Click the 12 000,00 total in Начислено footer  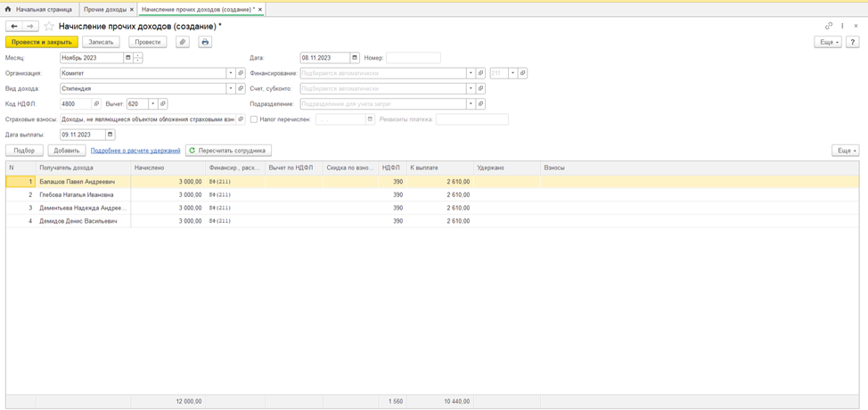point(189,401)
